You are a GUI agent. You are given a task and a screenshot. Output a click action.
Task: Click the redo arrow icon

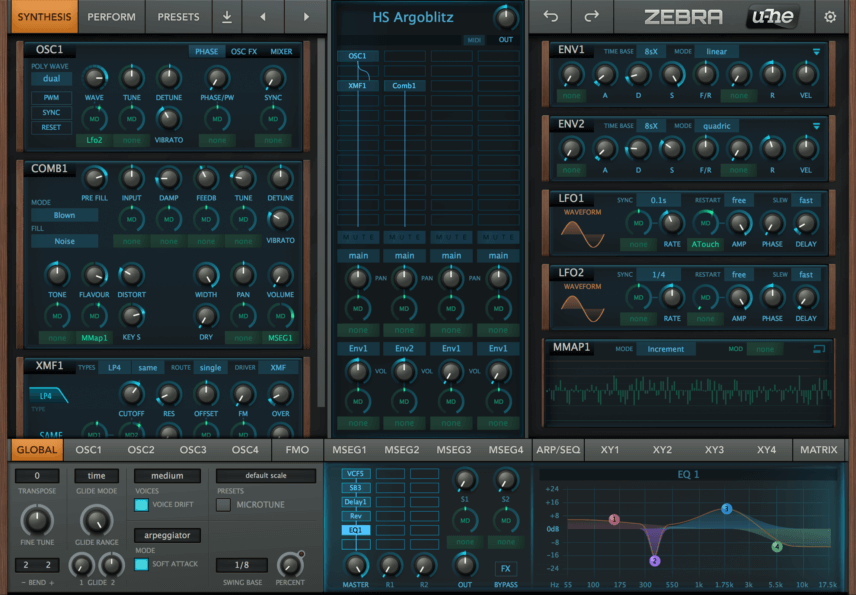pyautogui.click(x=592, y=16)
